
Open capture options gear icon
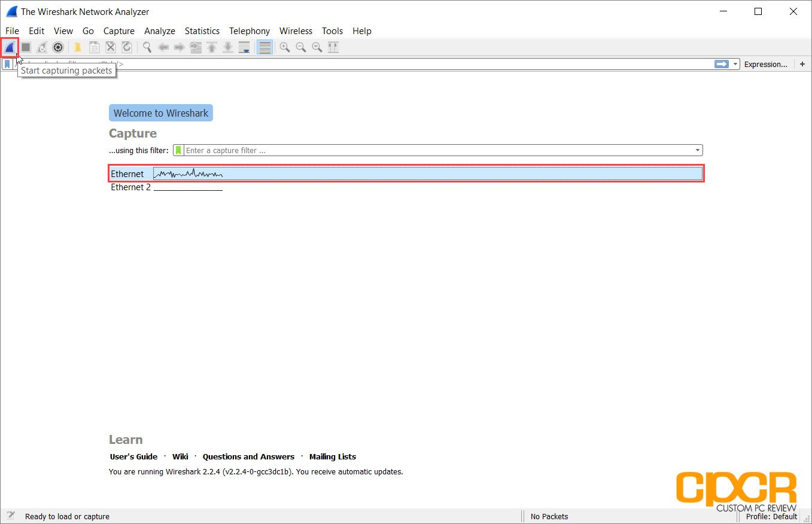tap(58, 47)
